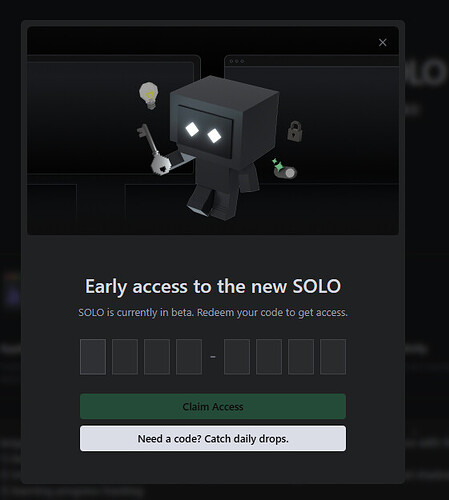The height and width of the screenshot is (500, 449).
Task: Select the fifth code digit box
Action: [237, 357]
